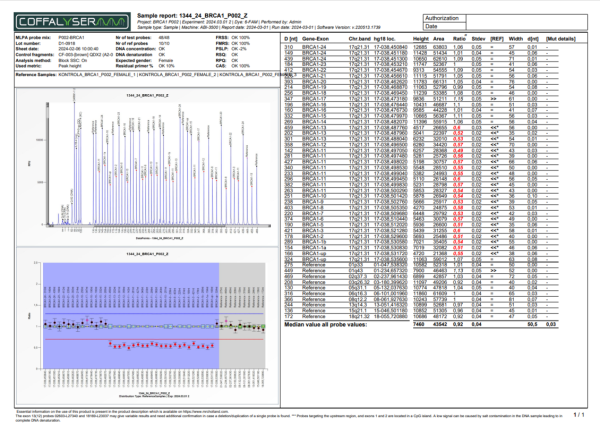Click the 'DNA concentration:' label

point(135,49)
